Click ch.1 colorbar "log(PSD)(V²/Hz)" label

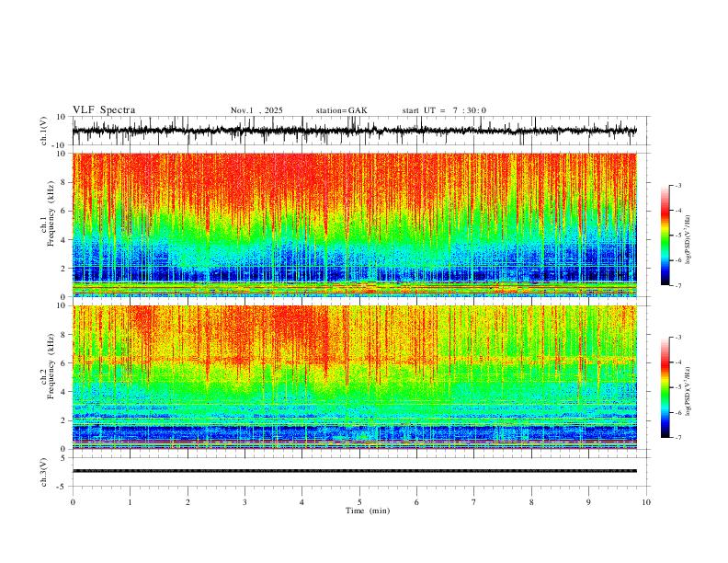[x=688, y=240]
